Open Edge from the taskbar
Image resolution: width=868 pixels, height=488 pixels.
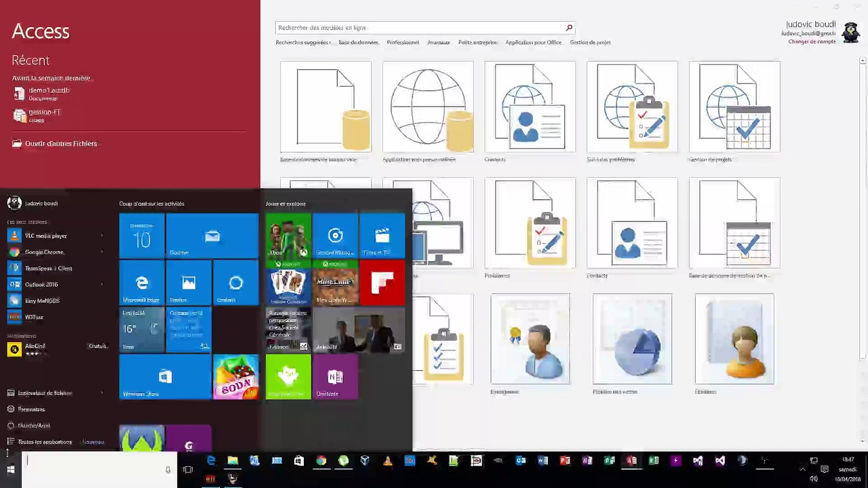[x=211, y=461]
